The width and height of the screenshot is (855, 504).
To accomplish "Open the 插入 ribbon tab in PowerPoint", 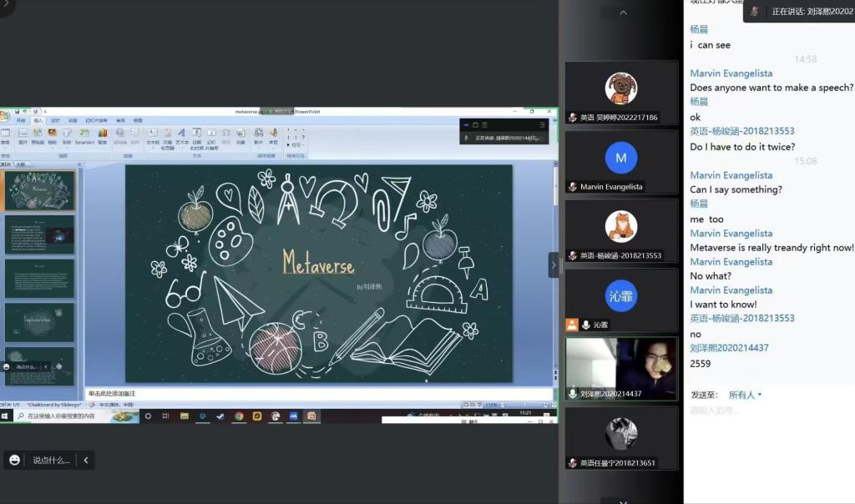I will tap(38, 120).
